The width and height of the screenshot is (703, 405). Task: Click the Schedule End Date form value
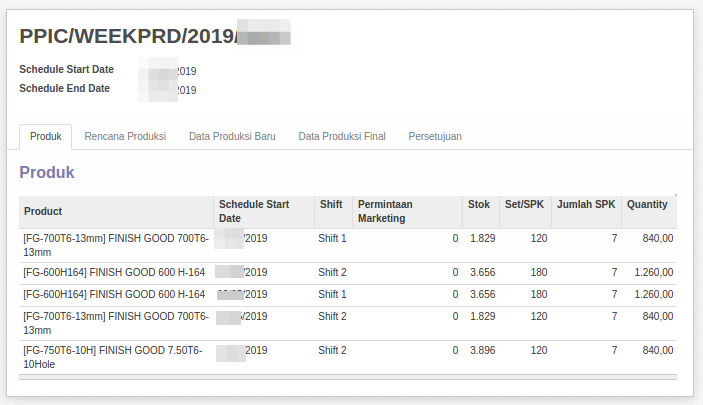click(x=172, y=90)
